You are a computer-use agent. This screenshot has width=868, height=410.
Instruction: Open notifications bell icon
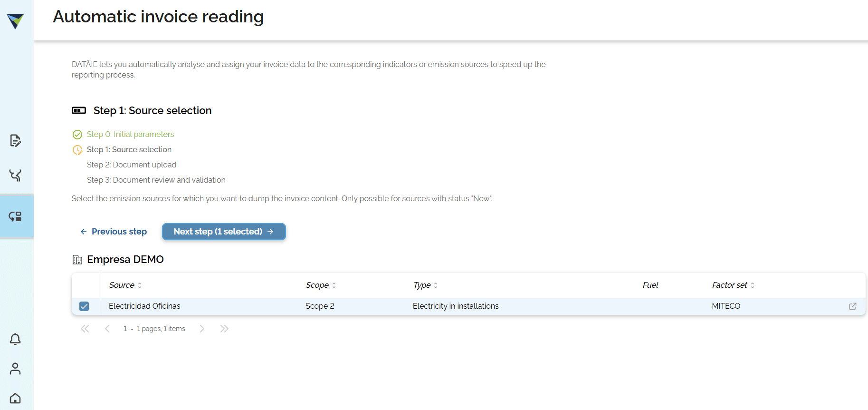point(15,339)
